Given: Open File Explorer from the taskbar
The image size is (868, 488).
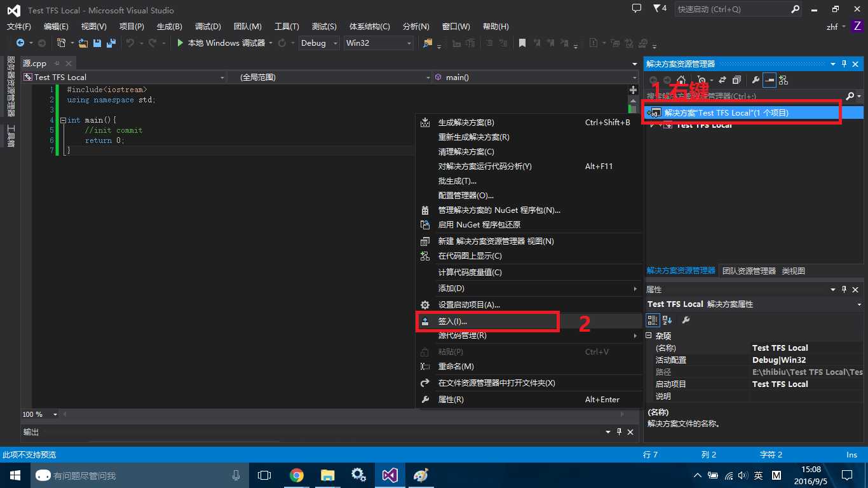Looking at the screenshot, I should (327, 475).
